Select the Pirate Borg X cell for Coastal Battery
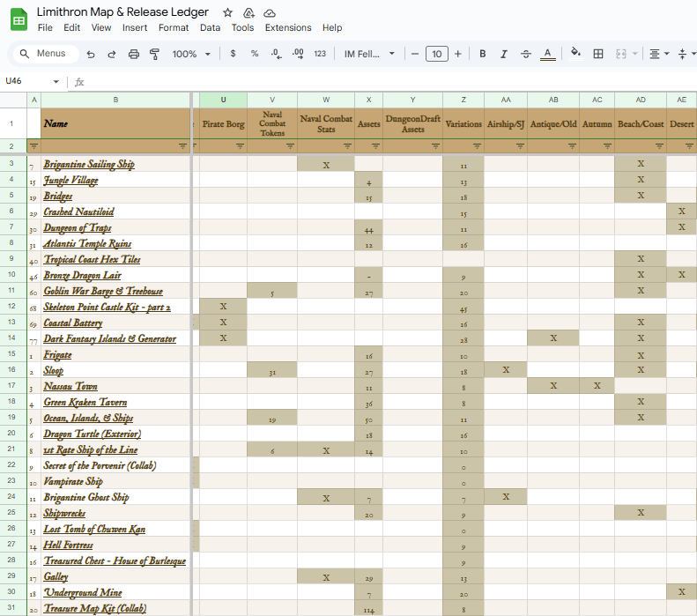Image resolution: width=697 pixels, height=616 pixels. (x=223, y=323)
